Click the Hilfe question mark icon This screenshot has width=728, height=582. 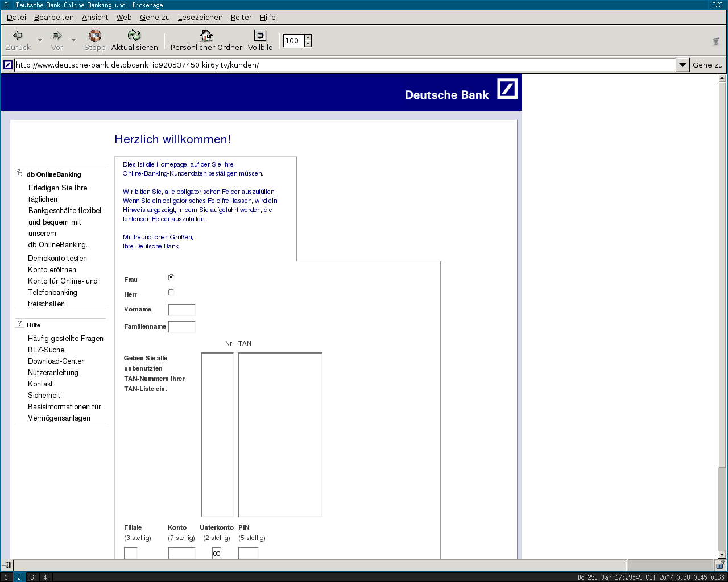(19, 323)
